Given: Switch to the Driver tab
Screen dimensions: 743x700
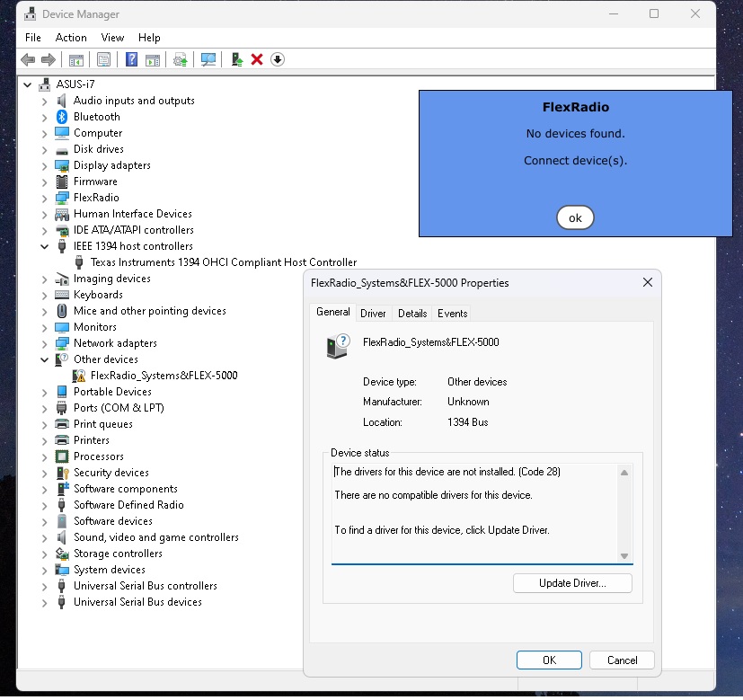Looking at the screenshot, I should click(373, 314).
